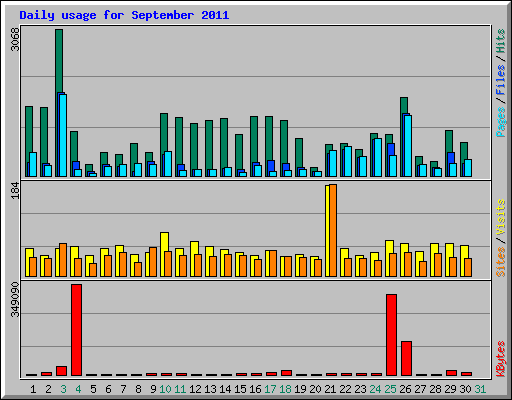Viewport: 512px width, 400px height.
Task: Click the 349090 KBytes axis label
Action: coord(15,300)
